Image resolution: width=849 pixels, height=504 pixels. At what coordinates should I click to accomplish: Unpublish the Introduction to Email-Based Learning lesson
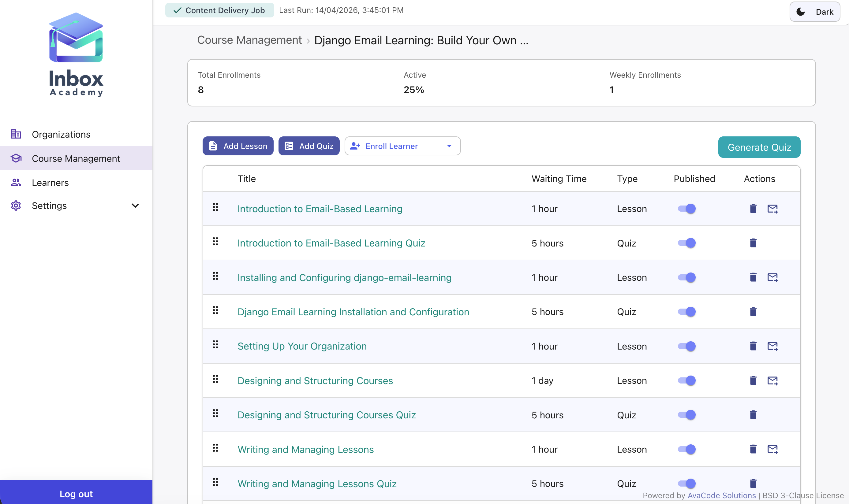pyautogui.click(x=687, y=209)
